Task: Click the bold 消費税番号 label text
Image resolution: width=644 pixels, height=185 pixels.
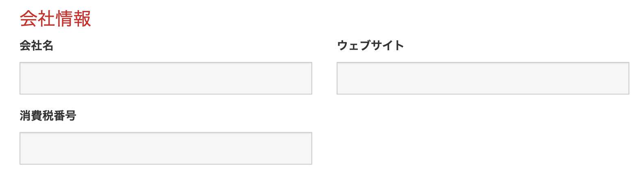Action: [48, 116]
